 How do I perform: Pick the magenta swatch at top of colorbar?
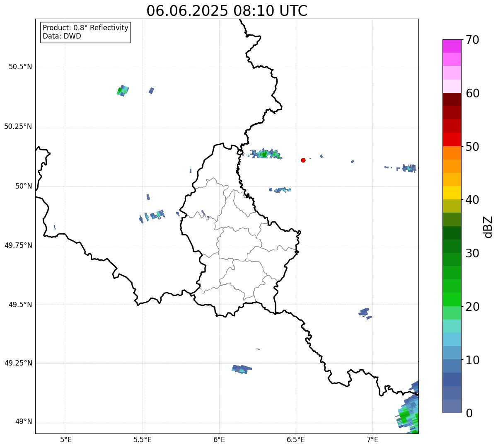[x=452, y=46]
